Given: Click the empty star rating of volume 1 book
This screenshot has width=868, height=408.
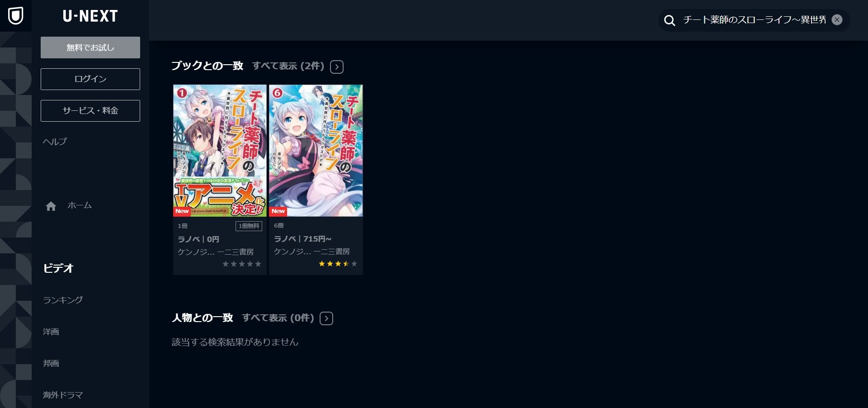Looking at the screenshot, I should (242, 264).
